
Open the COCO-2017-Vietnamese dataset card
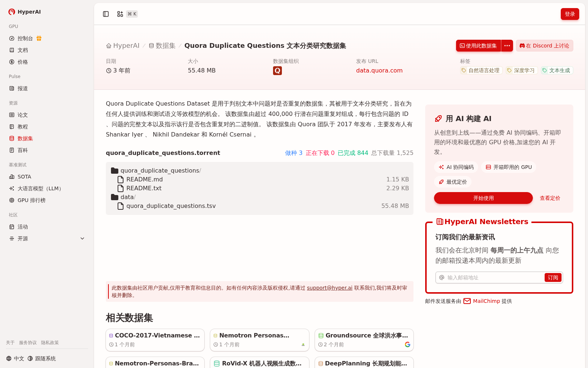tap(155, 340)
